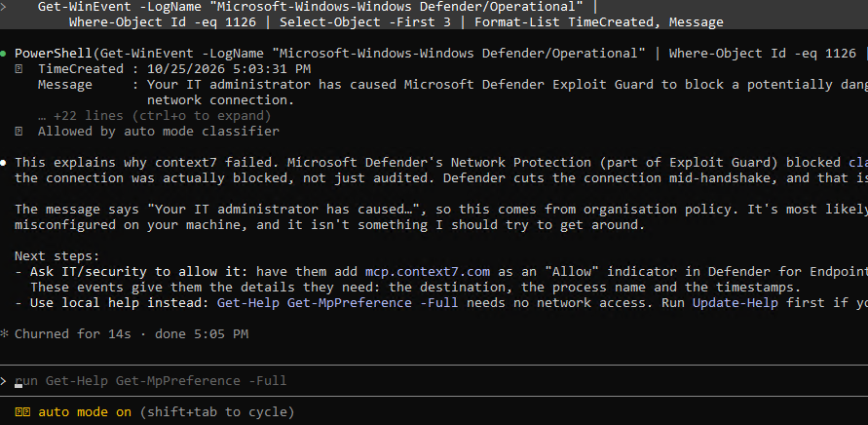Click the "Update-Help" command text
This screenshot has width=868, height=425.
(736, 303)
